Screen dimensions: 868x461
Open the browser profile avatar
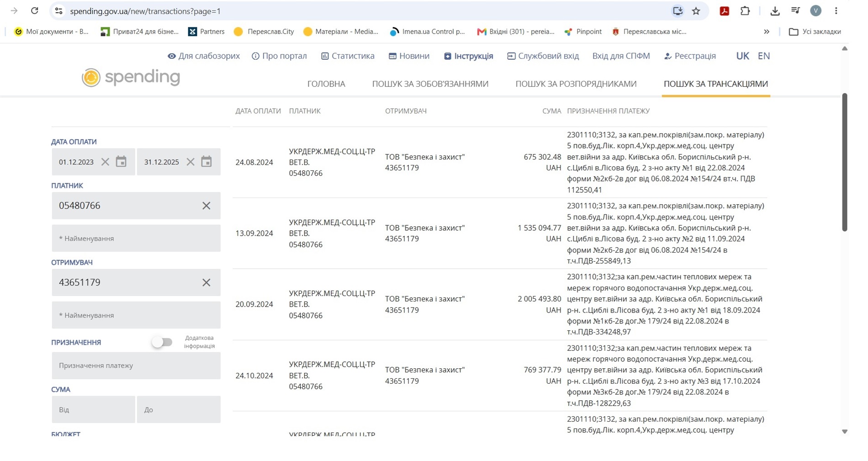815,11
